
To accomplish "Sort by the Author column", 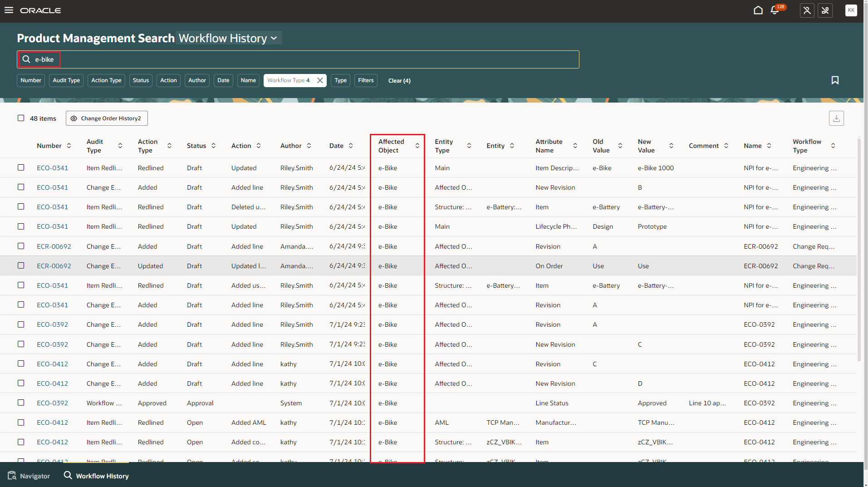I will pyautogui.click(x=309, y=146).
